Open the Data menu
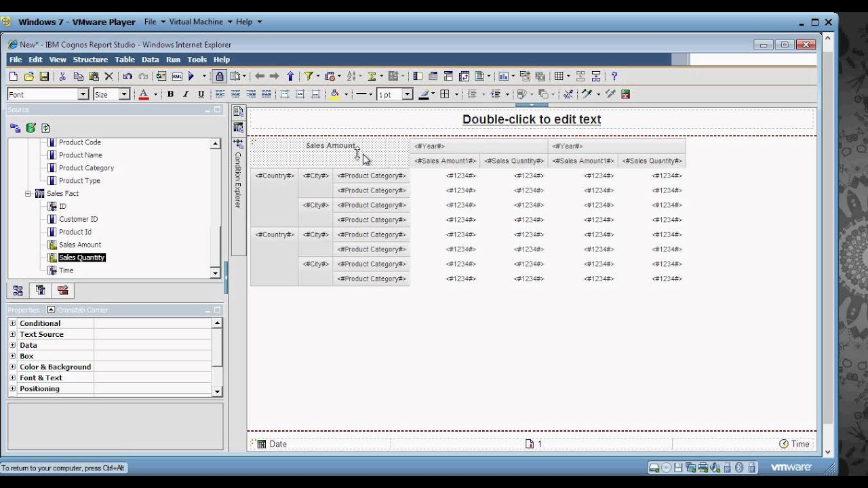This screenshot has height=488, width=868. pos(151,60)
